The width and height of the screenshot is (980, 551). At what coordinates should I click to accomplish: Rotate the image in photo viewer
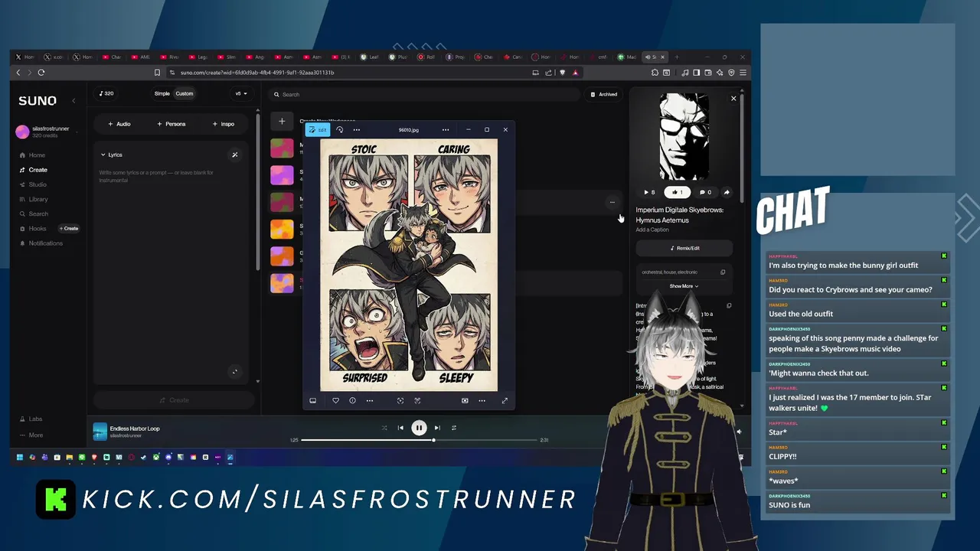pyautogui.click(x=340, y=129)
